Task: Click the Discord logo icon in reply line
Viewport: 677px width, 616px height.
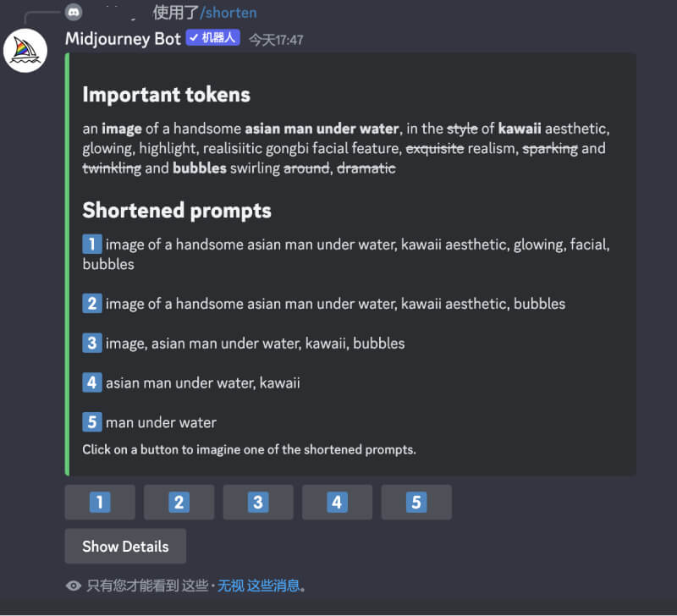Action: click(x=74, y=13)
